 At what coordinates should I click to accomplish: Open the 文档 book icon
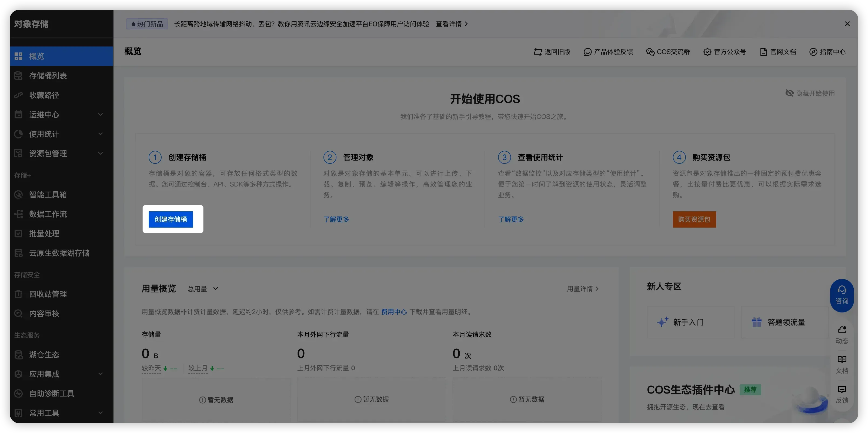coord(841,360)
